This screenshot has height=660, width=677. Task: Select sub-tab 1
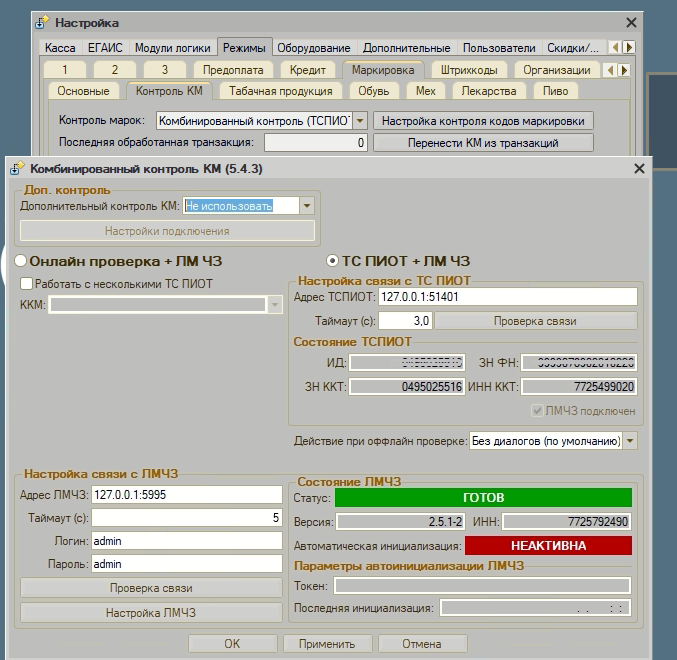pyautogui.click(x=65, y=70)
